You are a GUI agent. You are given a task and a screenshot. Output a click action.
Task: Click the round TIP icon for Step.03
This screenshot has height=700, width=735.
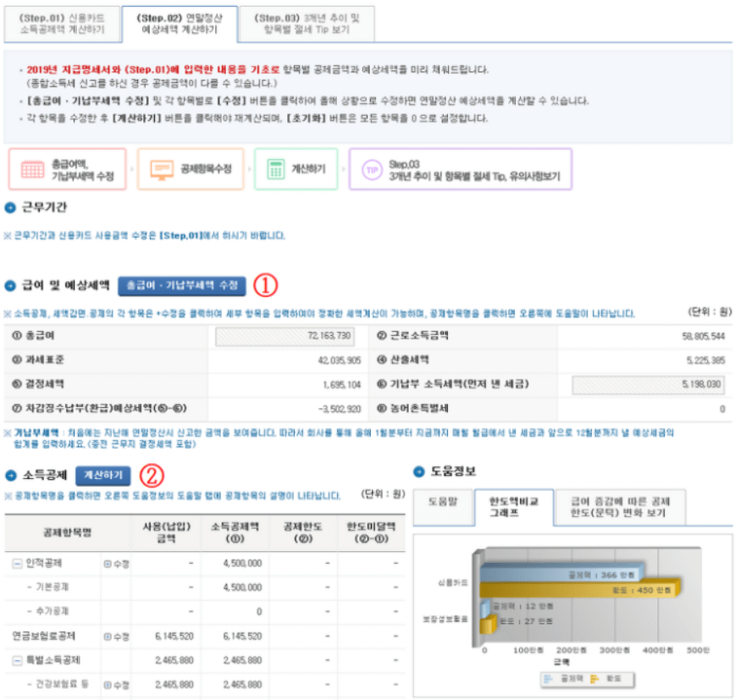click(372, 169)
